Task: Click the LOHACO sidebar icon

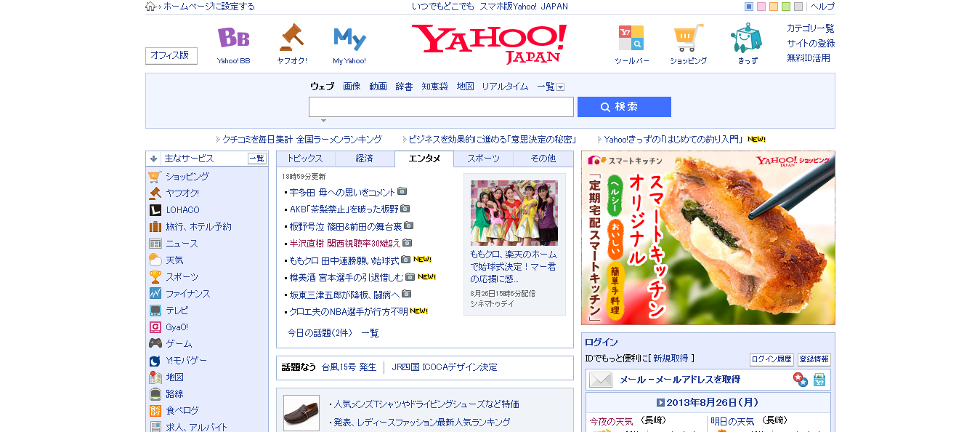Action: [x=155, y=210]
